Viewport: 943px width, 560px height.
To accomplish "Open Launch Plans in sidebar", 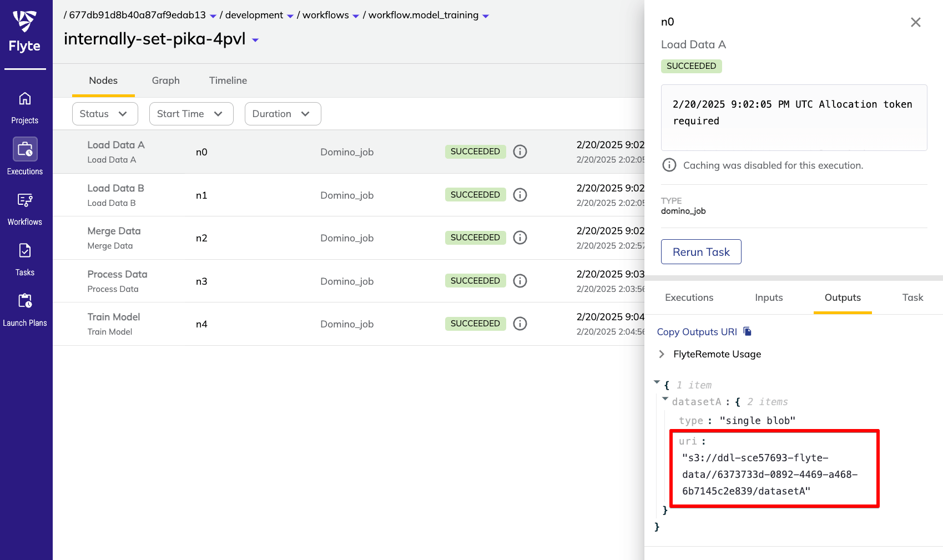I will tap(25, 310).
